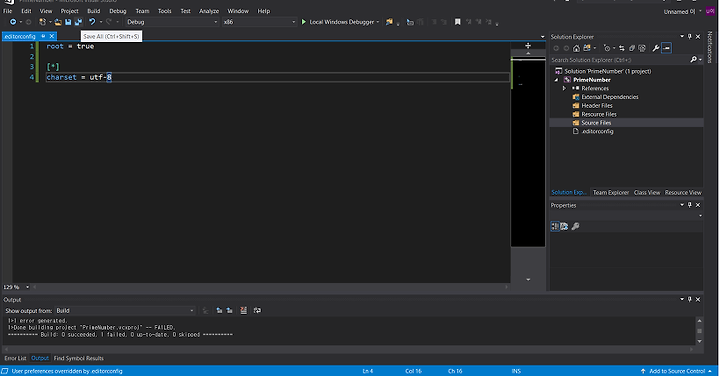
Task: Click the Open File folder icon
Action: (x=58, y=22)
